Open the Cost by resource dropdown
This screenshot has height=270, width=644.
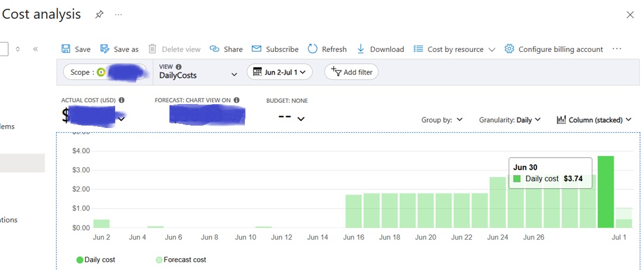click(454, 49)
